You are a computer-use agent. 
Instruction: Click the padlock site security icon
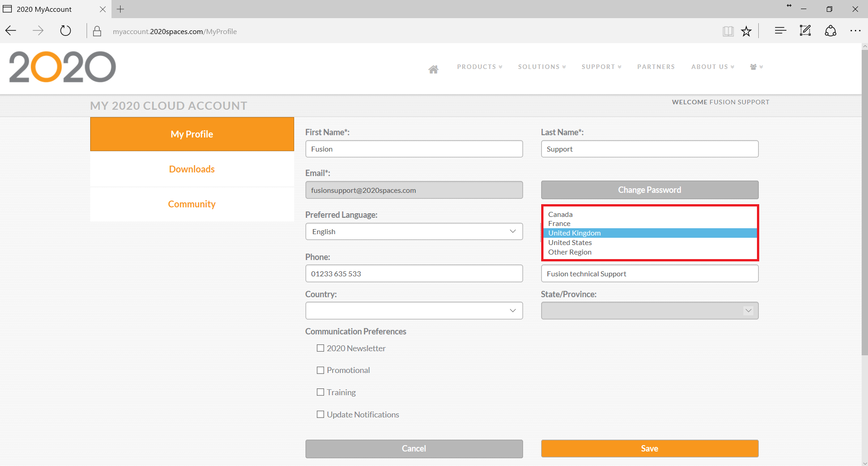[x=97, y=31]
